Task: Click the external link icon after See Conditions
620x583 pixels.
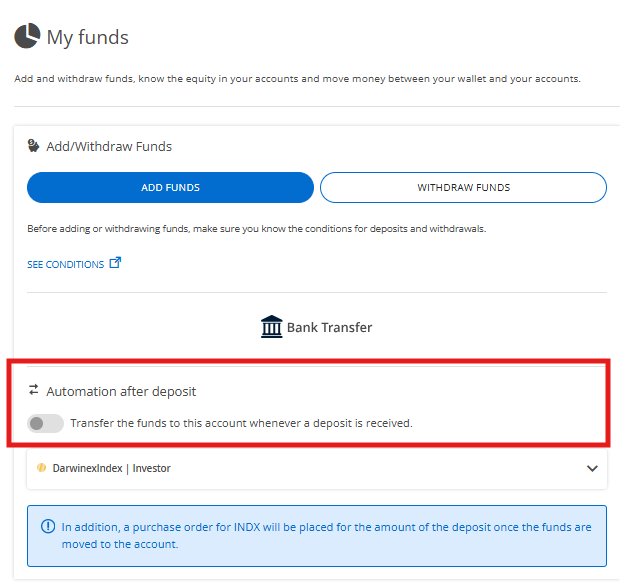Action: tap(115, 263)
